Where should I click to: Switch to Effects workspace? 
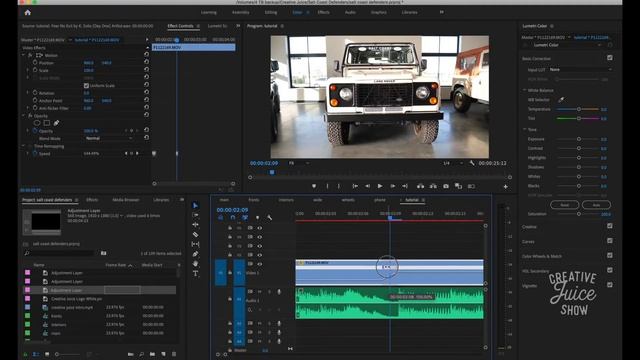point(323,12)
